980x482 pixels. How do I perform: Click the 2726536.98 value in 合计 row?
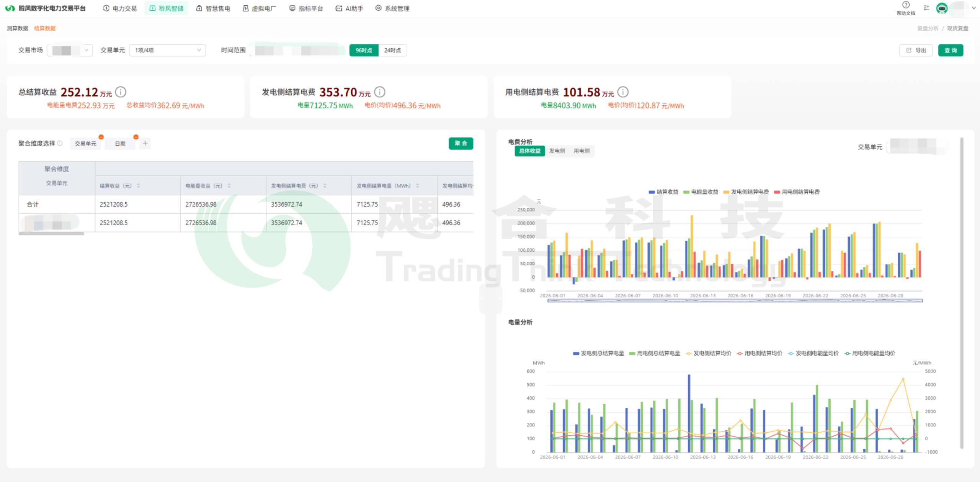pyautogui.click(x=201, y=205)
